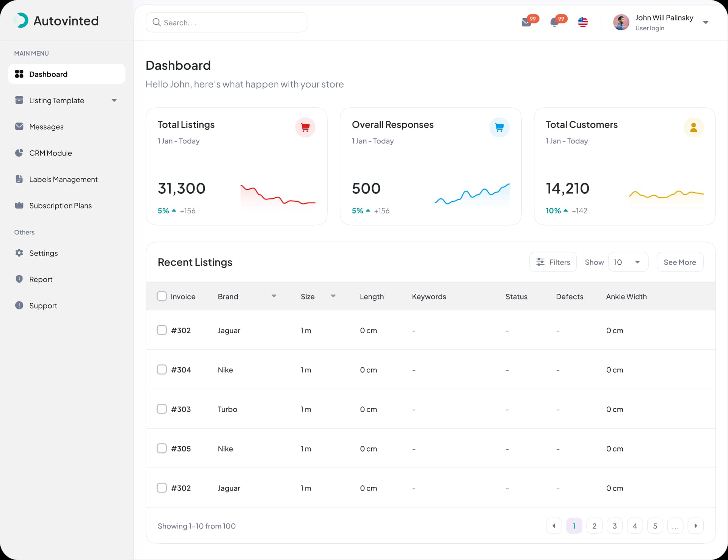
Task: Check the box for invoice #304
Action: pos(162,370)
